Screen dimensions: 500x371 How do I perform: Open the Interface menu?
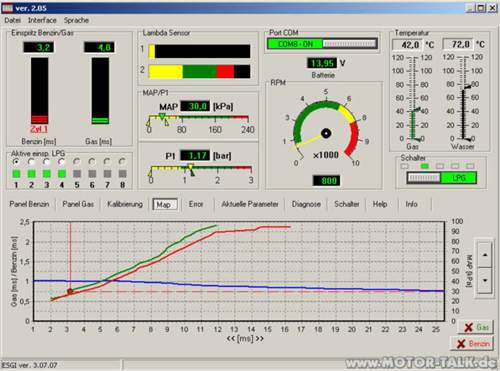[x=42, y=20]
